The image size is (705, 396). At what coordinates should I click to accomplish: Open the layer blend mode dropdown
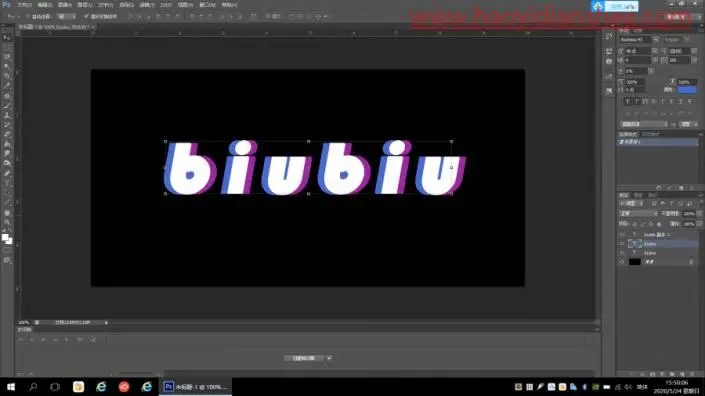click(x=638, y=214)
